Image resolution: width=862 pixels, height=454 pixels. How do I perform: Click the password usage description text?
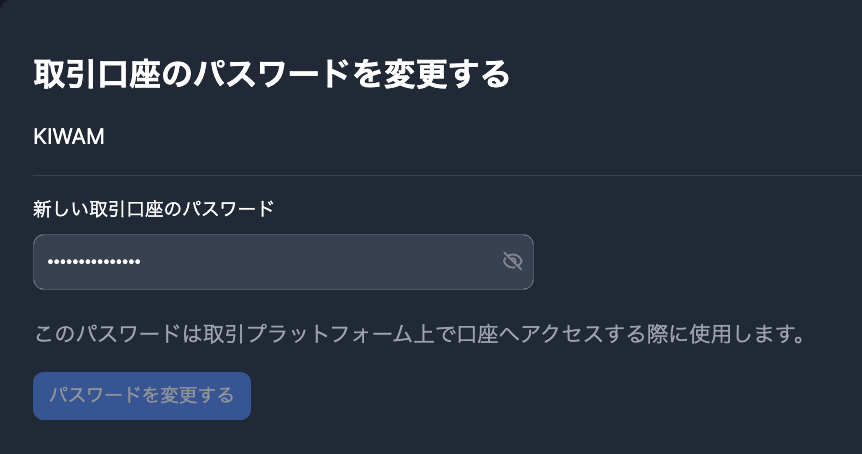tap(420, 333)
